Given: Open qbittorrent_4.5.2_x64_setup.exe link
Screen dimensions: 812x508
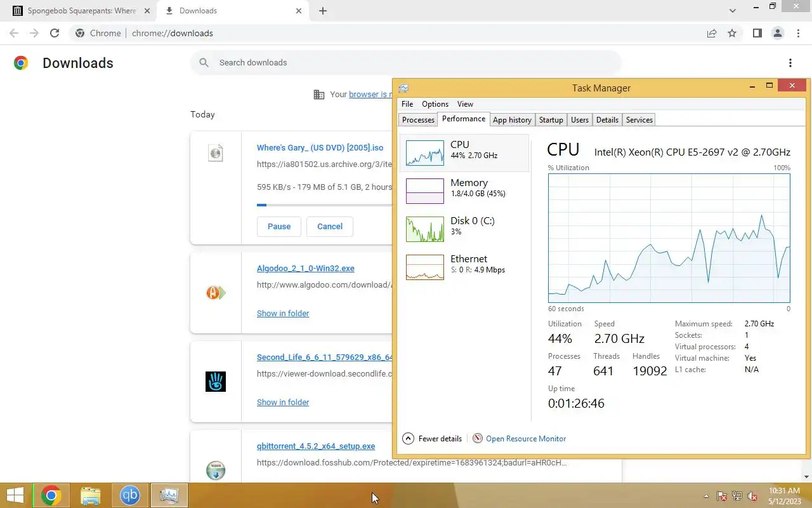Looking at the screenshot, I should click(x=316, y=446).
